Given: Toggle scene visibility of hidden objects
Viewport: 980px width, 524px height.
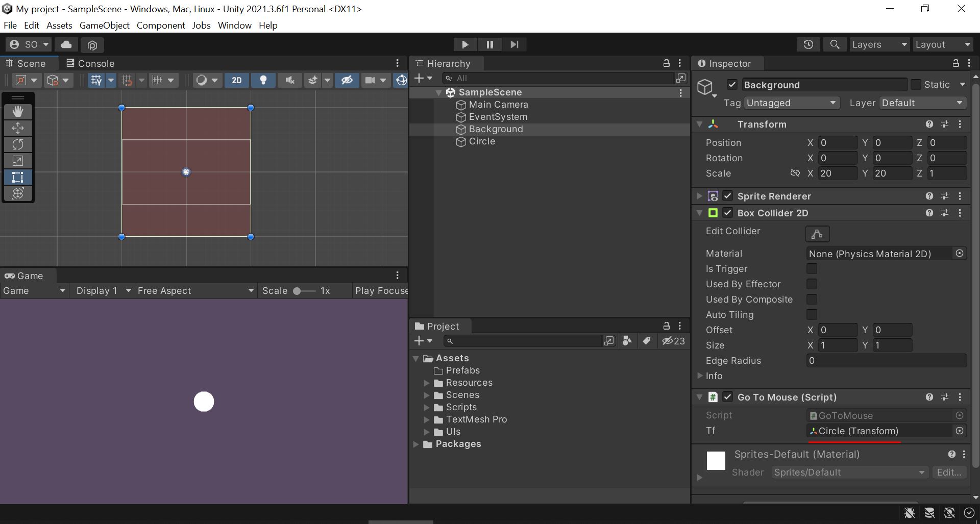Looking at the screenshot, I should (x=347, y=80).
